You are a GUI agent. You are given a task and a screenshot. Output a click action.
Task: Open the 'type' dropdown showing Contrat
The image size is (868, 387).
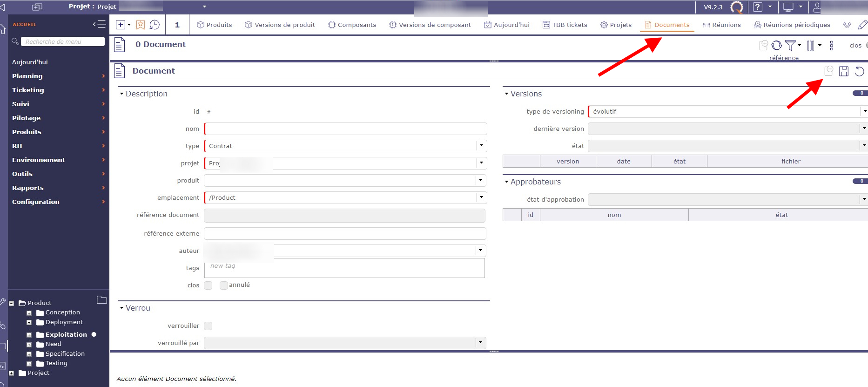[481, 146]
